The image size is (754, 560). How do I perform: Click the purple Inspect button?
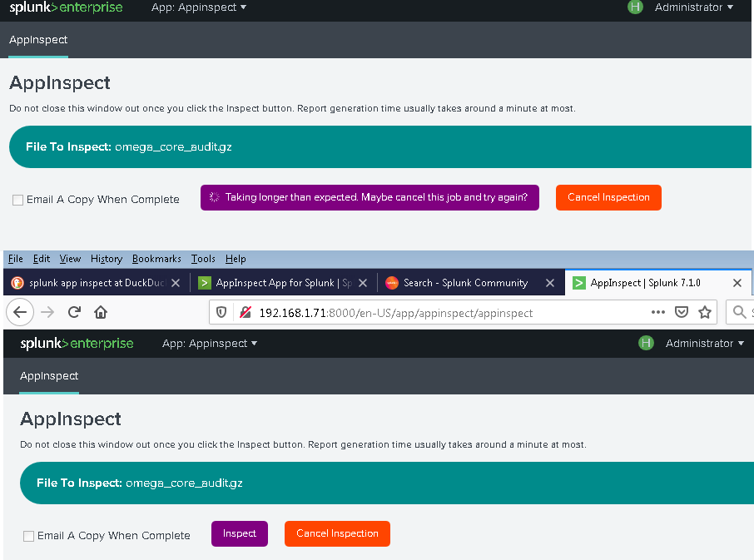(240, 533)
